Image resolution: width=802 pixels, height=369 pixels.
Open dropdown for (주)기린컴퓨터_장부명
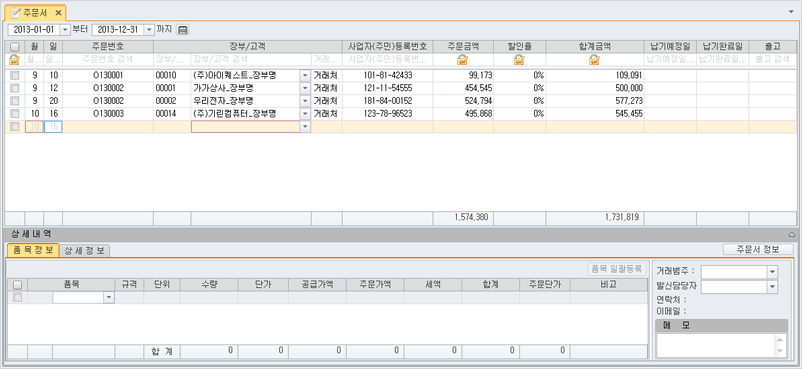(x=305, y=113)
